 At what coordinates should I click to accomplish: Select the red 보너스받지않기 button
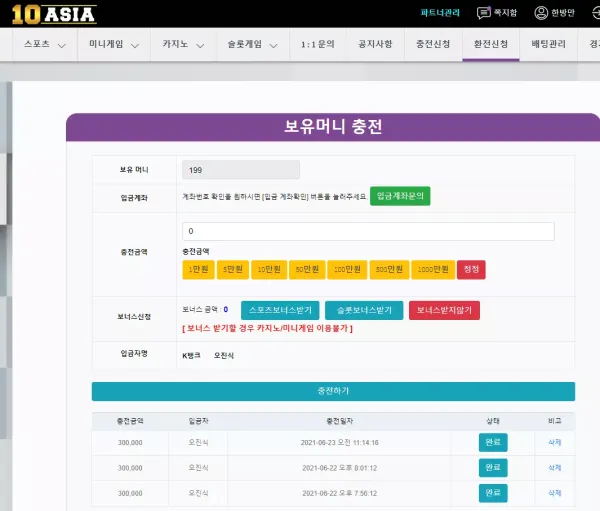pos(444,310)
